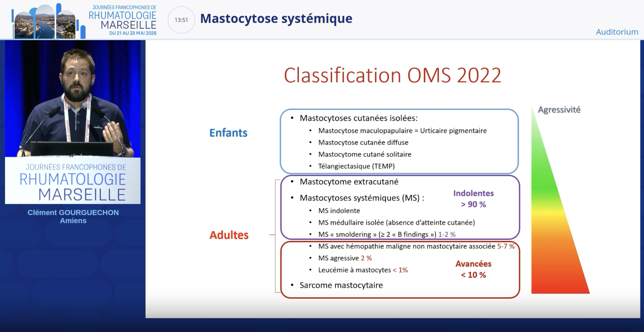The image size is (644, 332).
Task: Click the Marseille harbor conference logo image
Action: click(49, 21)
